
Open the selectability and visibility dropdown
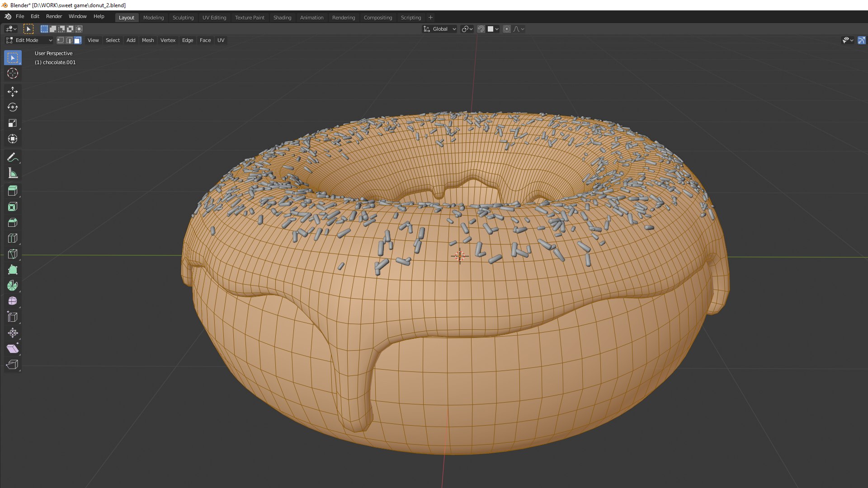tap(848, 40)
